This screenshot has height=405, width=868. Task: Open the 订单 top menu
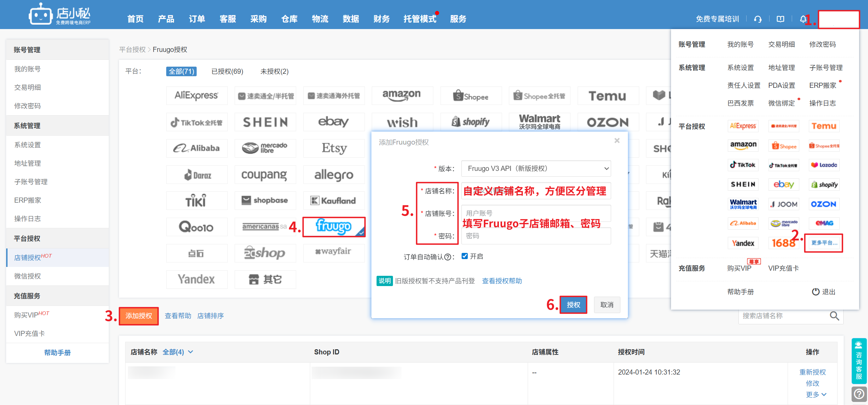pyautogui.click(x=197, y=19)
